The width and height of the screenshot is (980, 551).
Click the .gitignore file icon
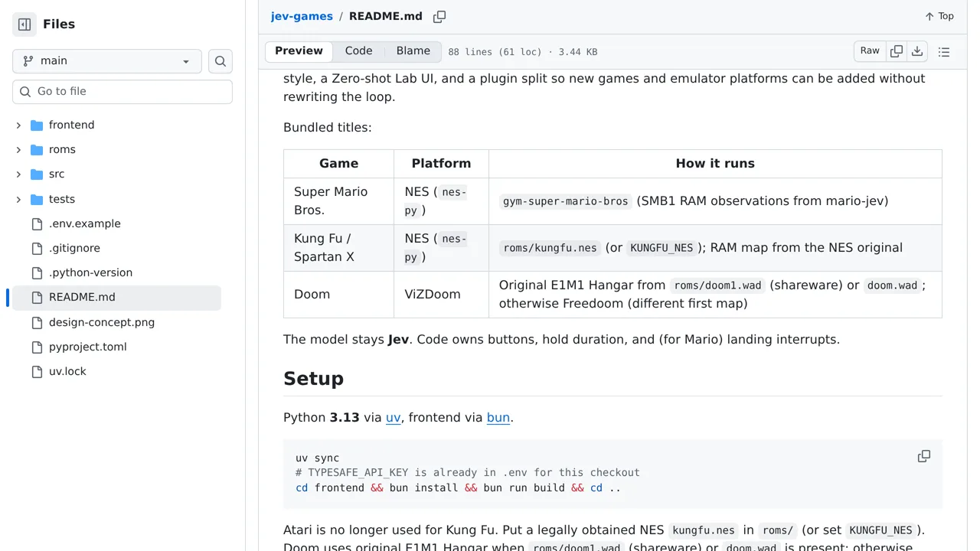point(37,248)
